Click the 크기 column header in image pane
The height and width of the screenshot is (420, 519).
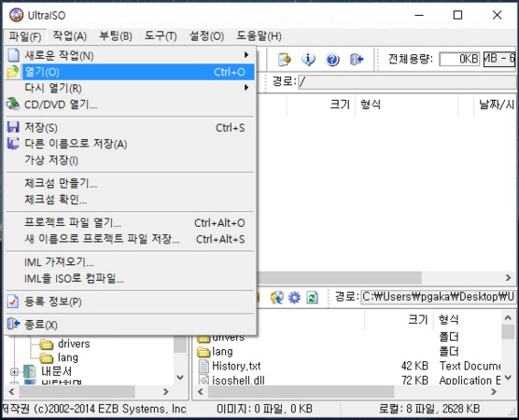pos(321,105)
